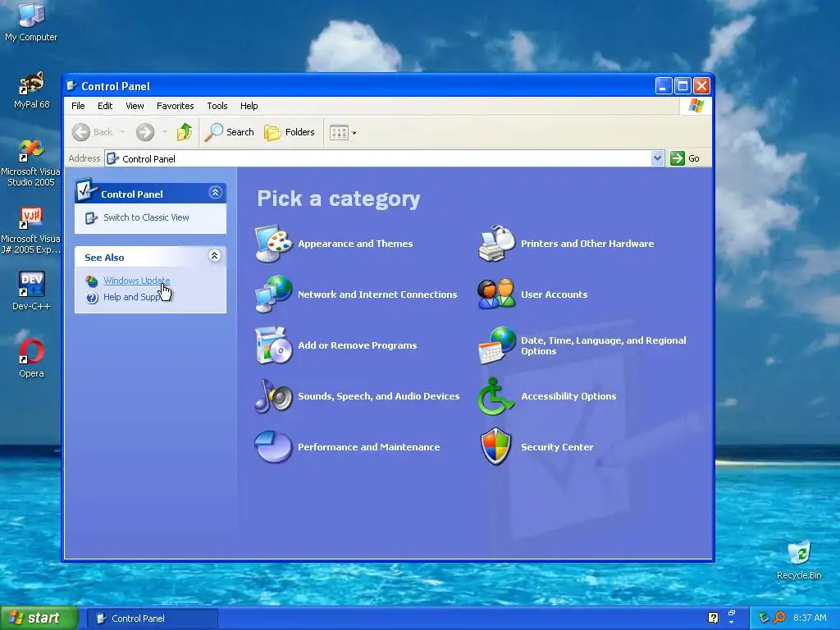Open the User Accounts icon
The width and height of the screenshot is (840, 630).
pyautogui.click(x=496, y=294)
